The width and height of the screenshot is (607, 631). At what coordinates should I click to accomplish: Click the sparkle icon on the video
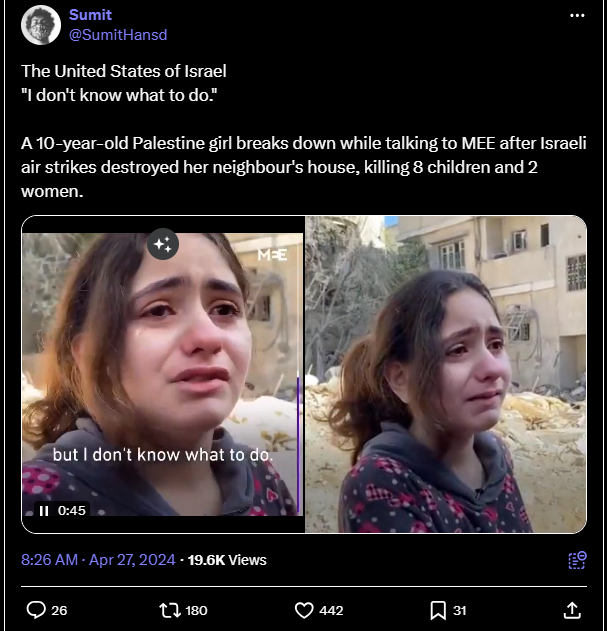click(x=163, y=244)
